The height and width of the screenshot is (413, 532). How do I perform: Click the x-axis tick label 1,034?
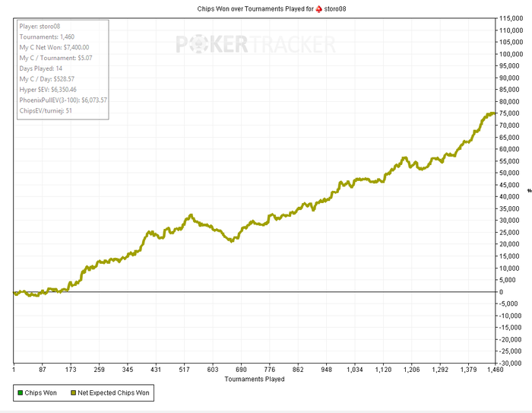pos(355,369)
